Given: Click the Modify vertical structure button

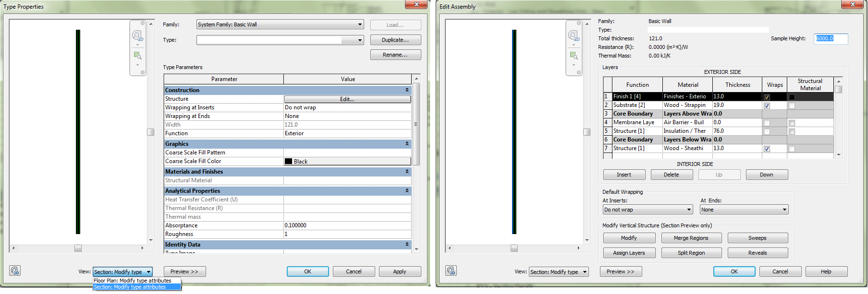Looking at the screenshot, I should 629,238.
